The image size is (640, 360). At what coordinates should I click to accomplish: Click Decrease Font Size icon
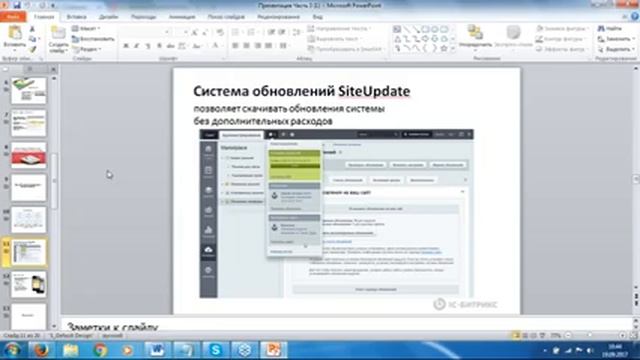205,32
